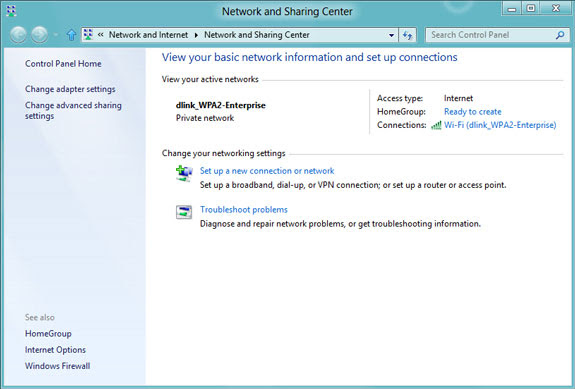Open Wi-Fi (dlink_WPA2-Enterprise) connection status
This screenshot has width=575, height=389.
click(500, 125)
